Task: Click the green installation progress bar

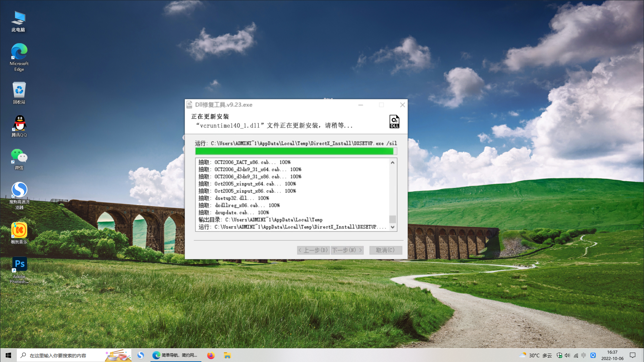Action: coord(294,151)
